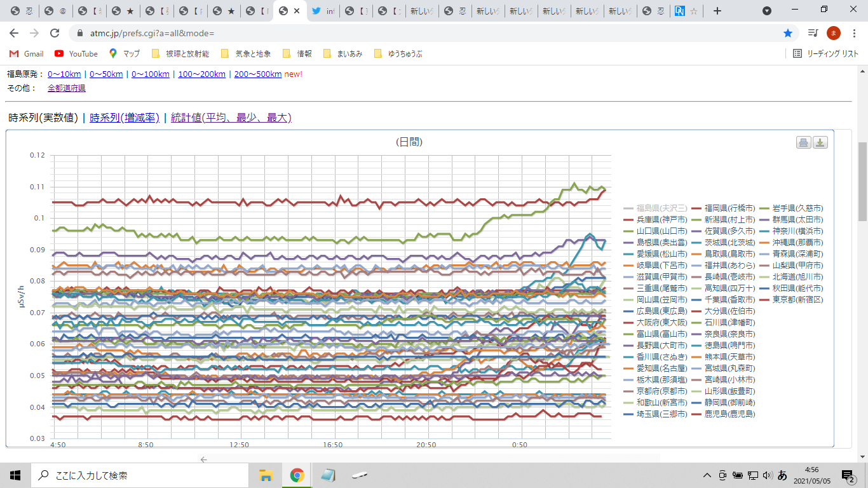Viewport: 868px width, 488px height.
Task: Toggle the 岩手県(久慈市) legend item
Action: (791, 208)
